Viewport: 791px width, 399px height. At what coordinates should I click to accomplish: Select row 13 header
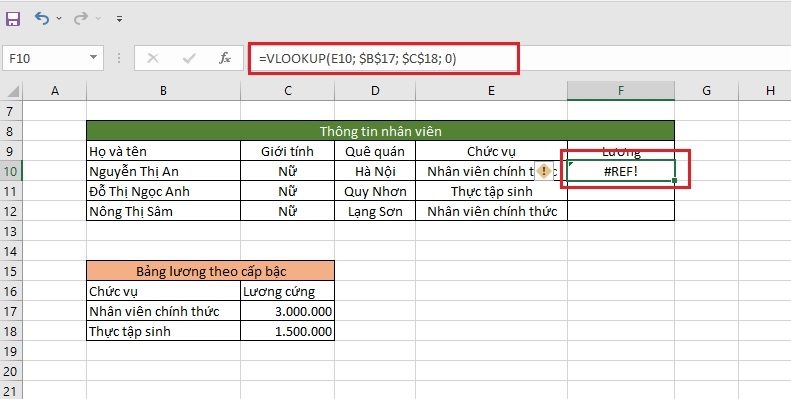point(11,231)
